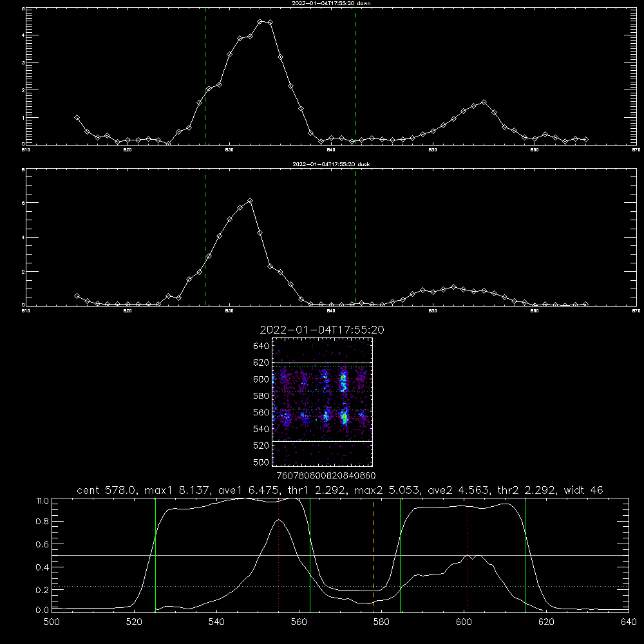Click the red dotted peak line near 601

coord(468,555)
